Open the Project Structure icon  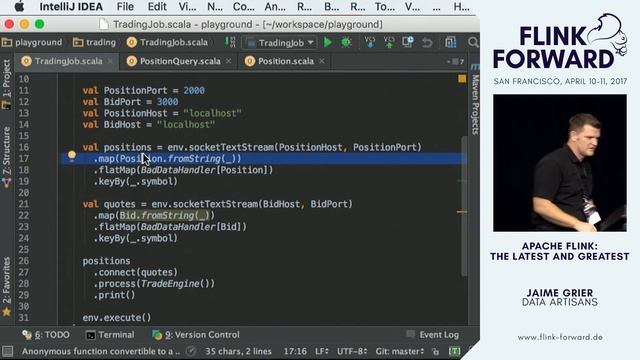click(x=451, y=42)
